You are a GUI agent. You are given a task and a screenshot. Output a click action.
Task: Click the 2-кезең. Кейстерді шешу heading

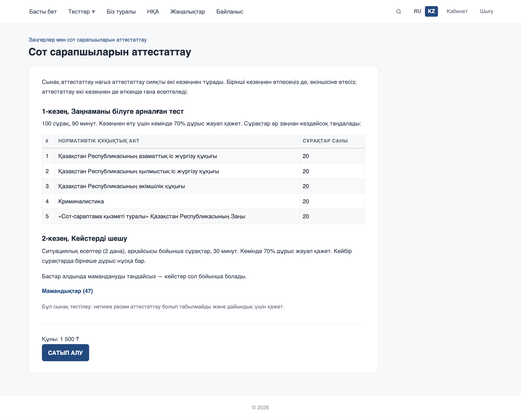(x=84, y=239)
